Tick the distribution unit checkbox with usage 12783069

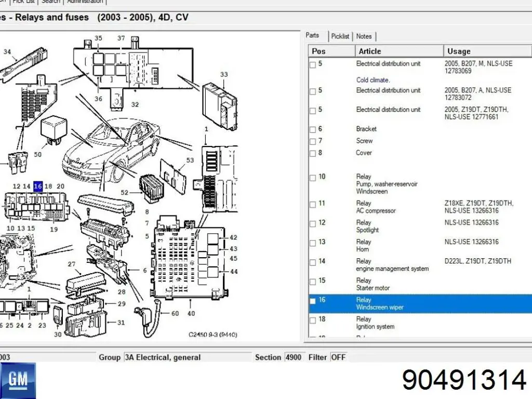coord(313,65)
